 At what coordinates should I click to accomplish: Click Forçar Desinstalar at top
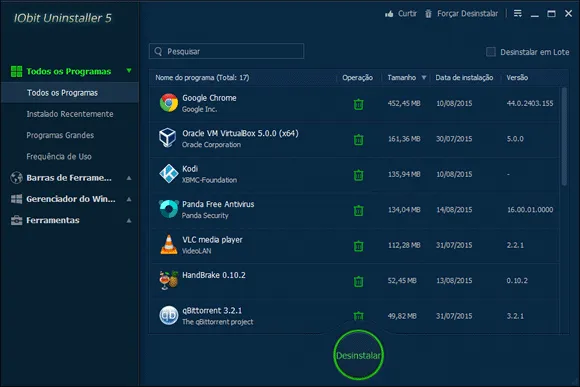461,14
